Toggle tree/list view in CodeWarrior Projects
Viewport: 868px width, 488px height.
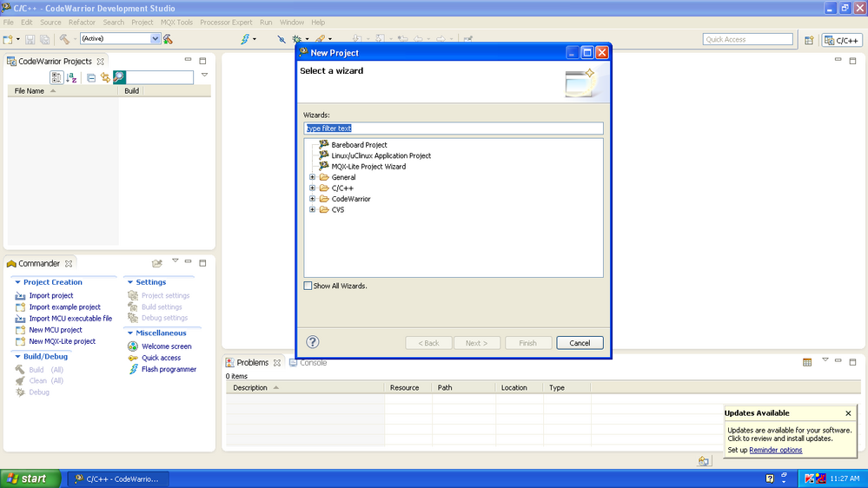(x=56, y=77)
